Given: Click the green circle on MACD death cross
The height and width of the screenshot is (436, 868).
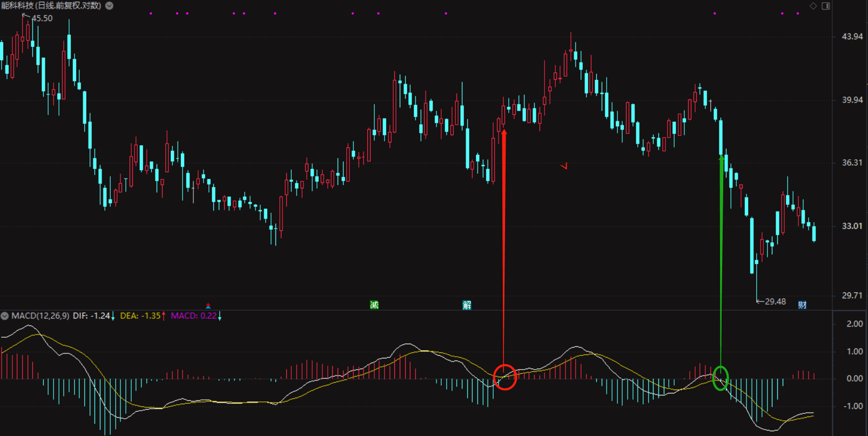Looking at the screenshot, I should (721, 378).
